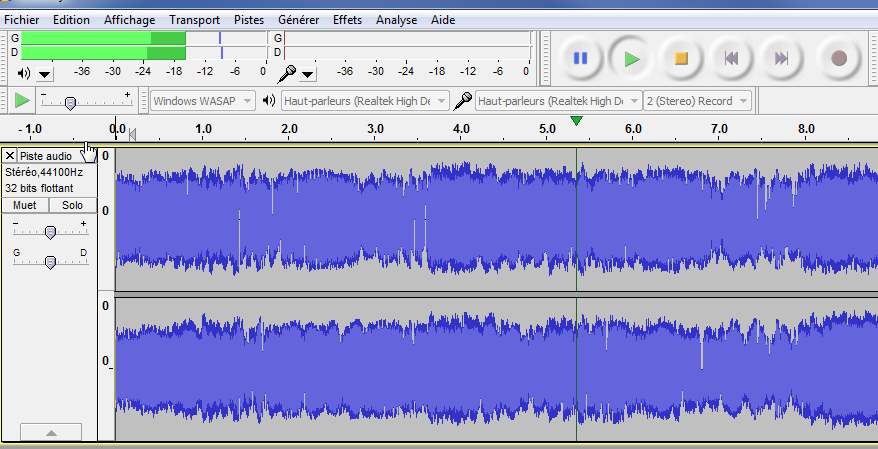Click the recording level meter bar

coord(407,45)
